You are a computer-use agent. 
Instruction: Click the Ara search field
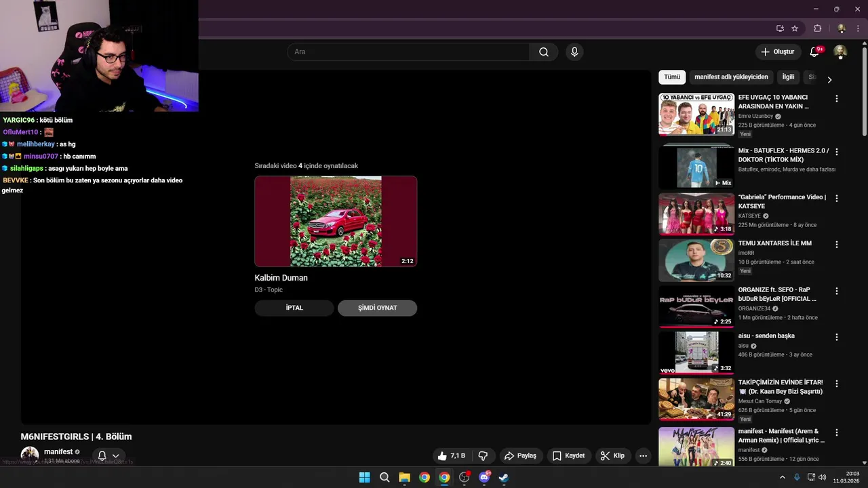408,52
